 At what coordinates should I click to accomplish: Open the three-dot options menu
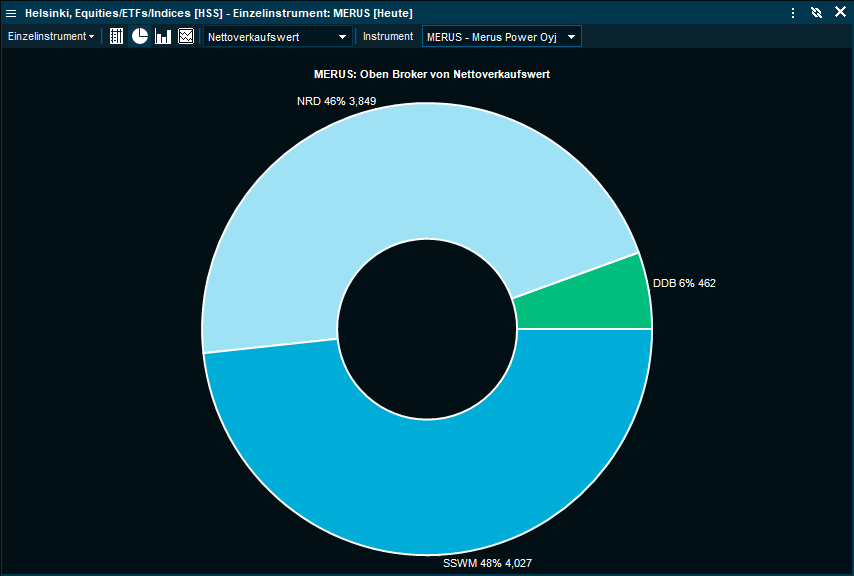point(793,13)
